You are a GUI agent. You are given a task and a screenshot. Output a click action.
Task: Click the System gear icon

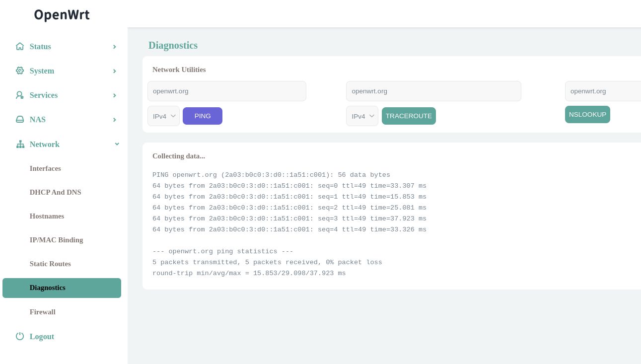20,71
